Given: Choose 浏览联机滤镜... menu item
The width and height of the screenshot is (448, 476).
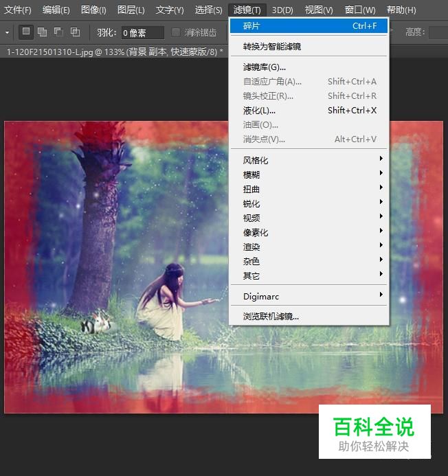Looking at the screenshot, I should (309, 317).
